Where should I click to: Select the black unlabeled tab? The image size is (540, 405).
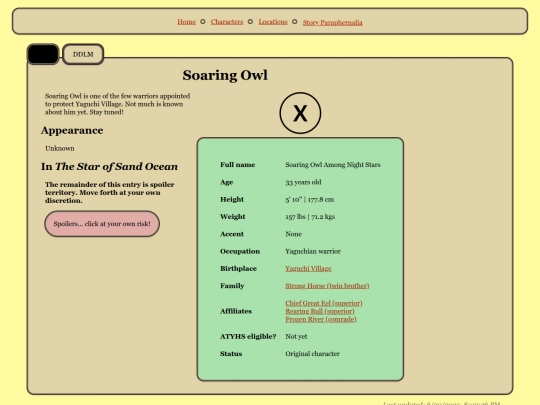[43, 54]
